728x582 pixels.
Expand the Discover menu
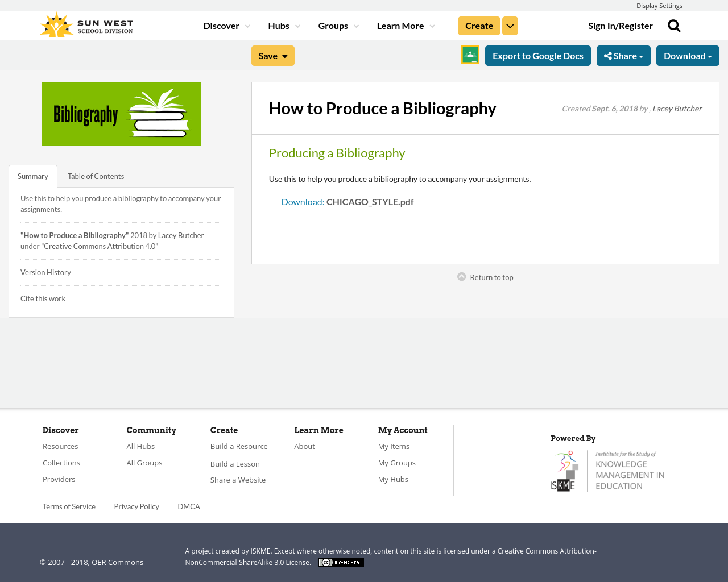[223, 25]
